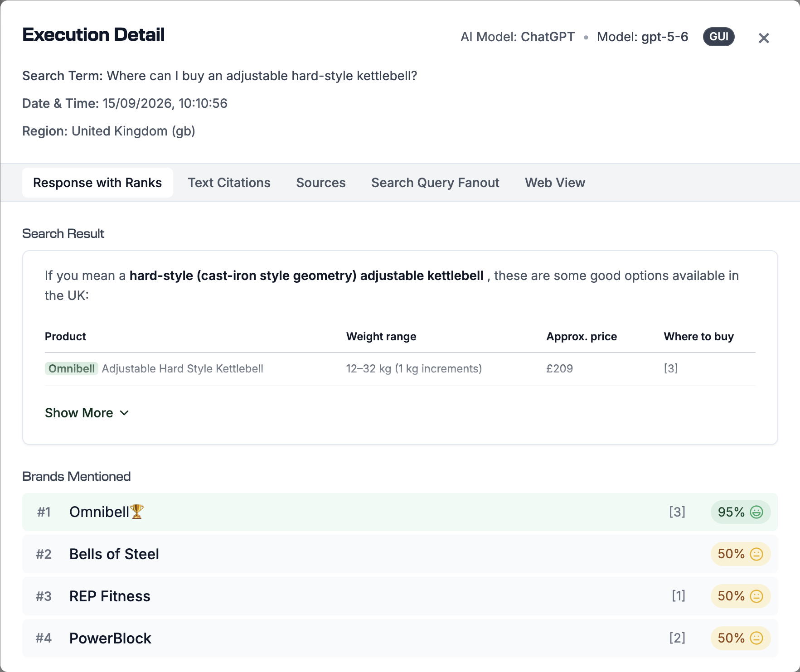
Task: Click the smiley face in the 95% badge
Action: point(756,512)
